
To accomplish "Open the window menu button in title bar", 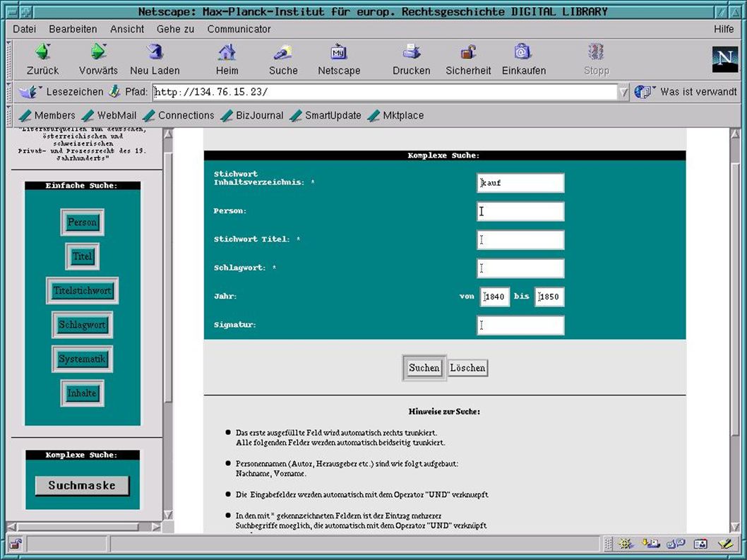I will (13, 11).
